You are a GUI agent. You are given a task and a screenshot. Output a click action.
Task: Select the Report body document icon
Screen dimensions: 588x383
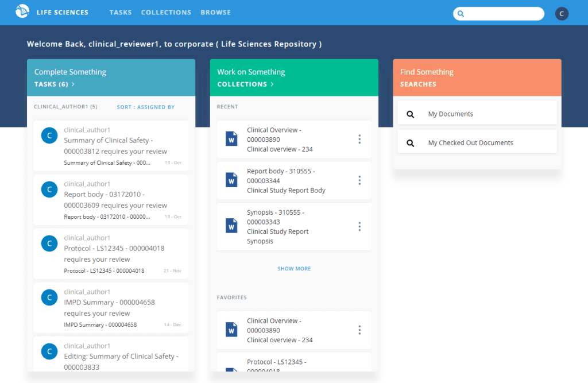(230, 180)
